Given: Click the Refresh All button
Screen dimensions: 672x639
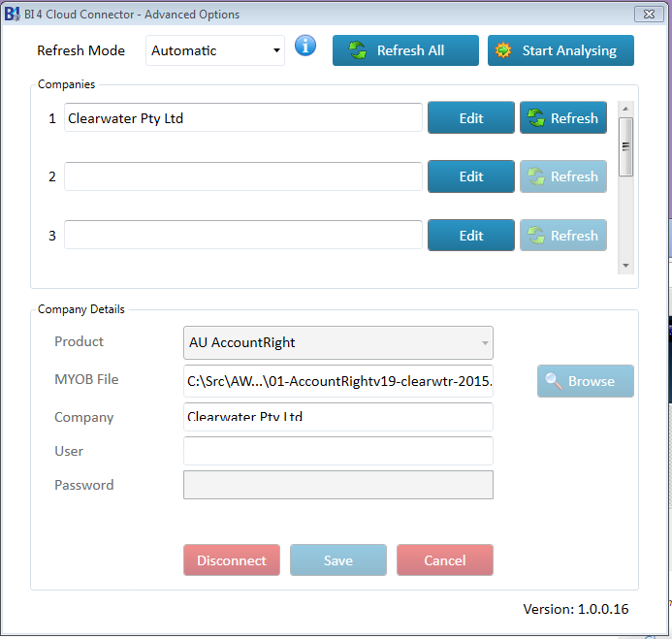Looking at the screenshot, I should (405, 50).
